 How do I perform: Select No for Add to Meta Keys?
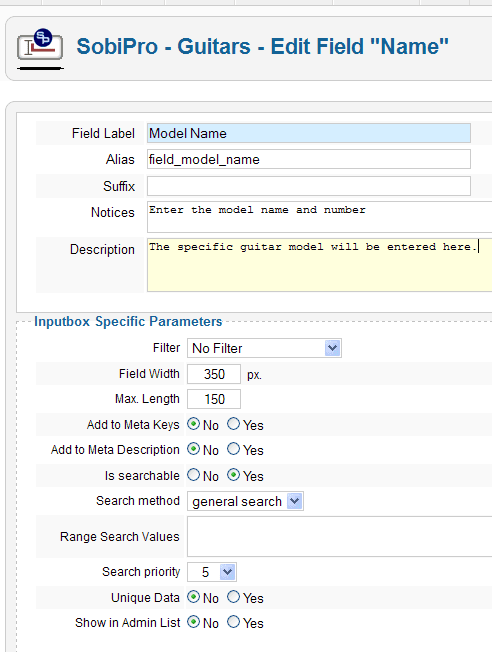[193, 424]
